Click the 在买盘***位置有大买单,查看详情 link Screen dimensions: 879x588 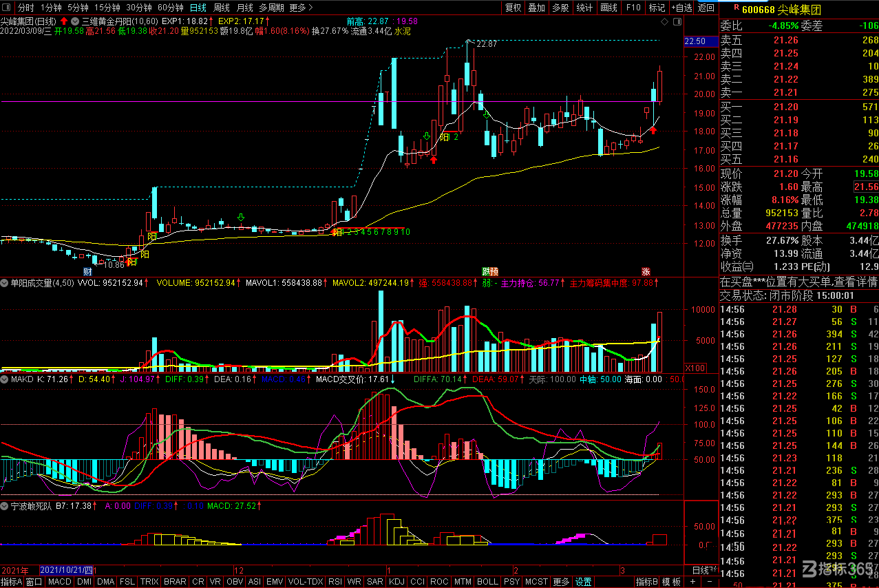pyautogui.click(x=798, y=282)
